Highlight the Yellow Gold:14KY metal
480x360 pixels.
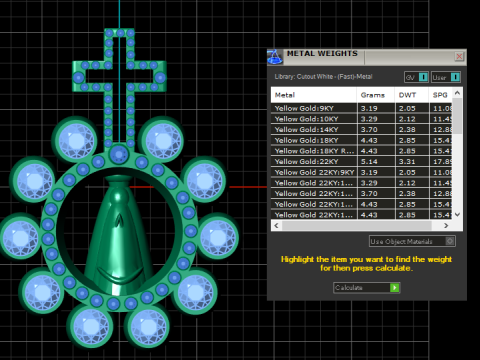[x=362, y=129]
